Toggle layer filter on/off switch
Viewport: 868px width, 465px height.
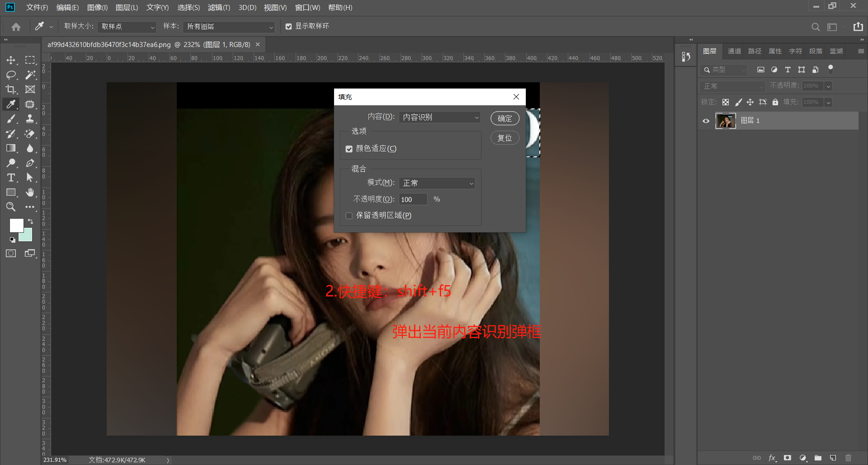pos(830,69)
